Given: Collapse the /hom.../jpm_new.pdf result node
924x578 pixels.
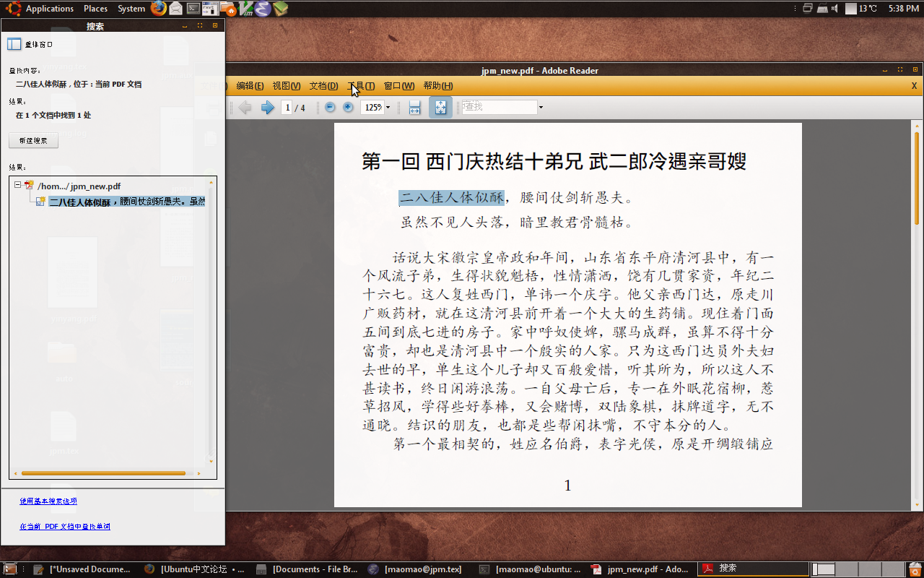Looking at the screenshot, I should [18, 186].
